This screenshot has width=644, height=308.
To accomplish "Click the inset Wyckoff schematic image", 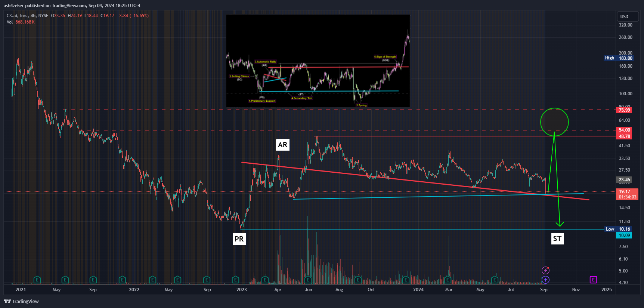I will pos(318,61).
